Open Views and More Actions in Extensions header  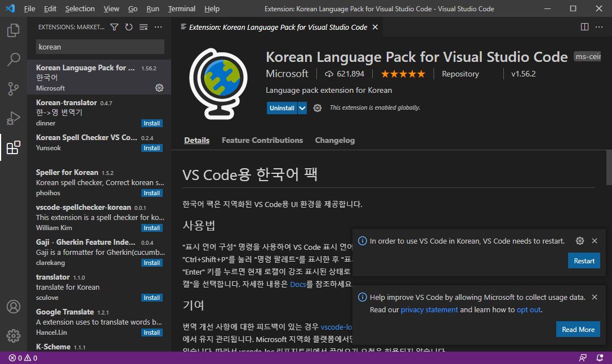tap(158, 27)
